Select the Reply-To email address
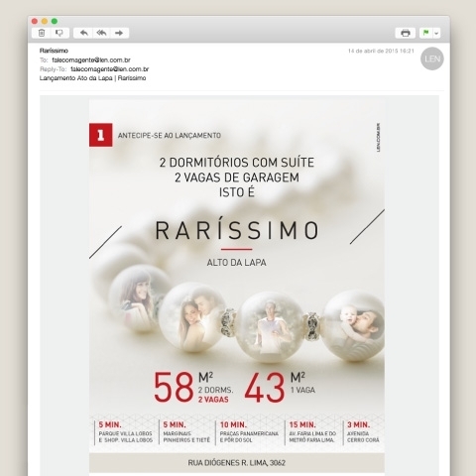 pos(110,69)
